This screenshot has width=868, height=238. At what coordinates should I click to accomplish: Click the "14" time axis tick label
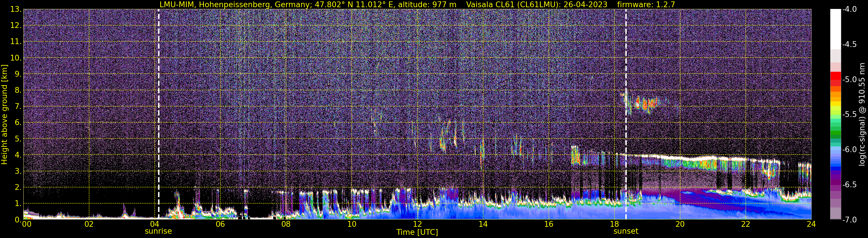[x=483, y=224]
